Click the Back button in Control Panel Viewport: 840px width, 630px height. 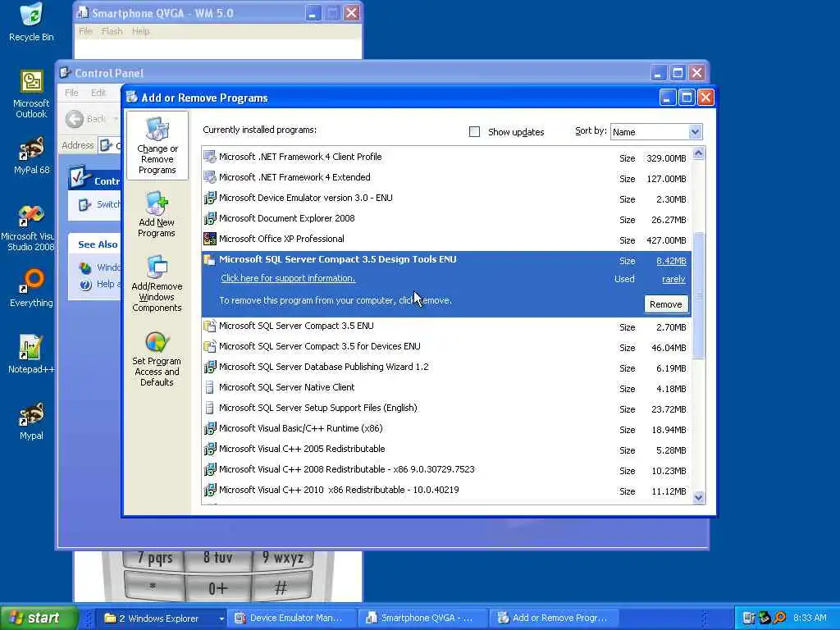click(x=85, y=119)
